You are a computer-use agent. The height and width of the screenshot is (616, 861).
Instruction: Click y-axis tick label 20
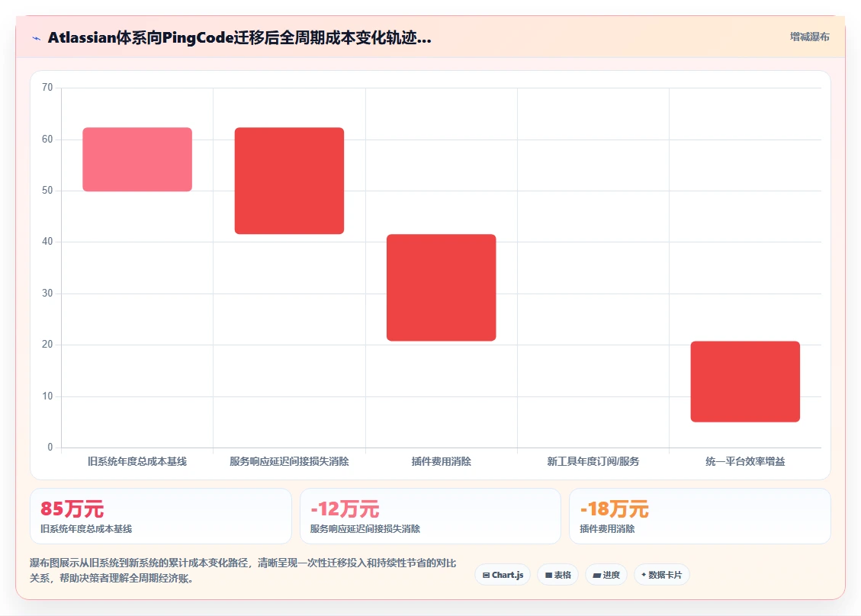pyautogui.click(x=47, y=345)
